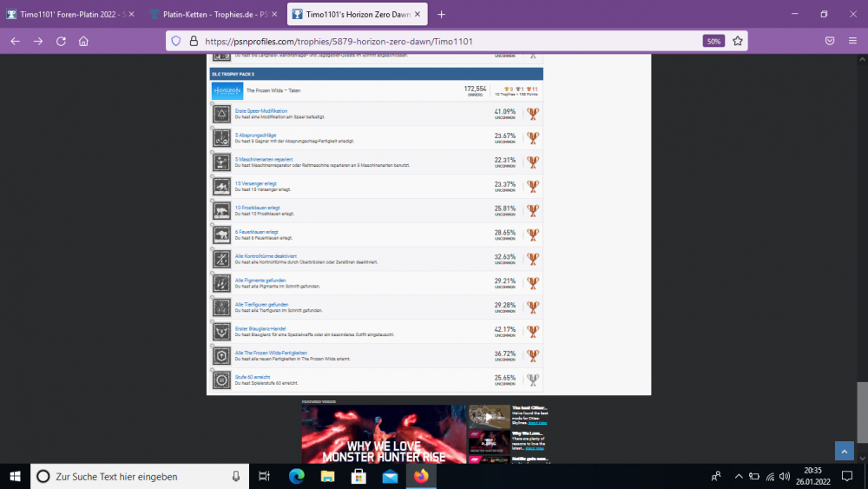The height and width of the screenshot is (489, 868).
Task: Open the Alle Kontrolltürme deaktiviert trophy link
Action: click(x=266, y=255)
